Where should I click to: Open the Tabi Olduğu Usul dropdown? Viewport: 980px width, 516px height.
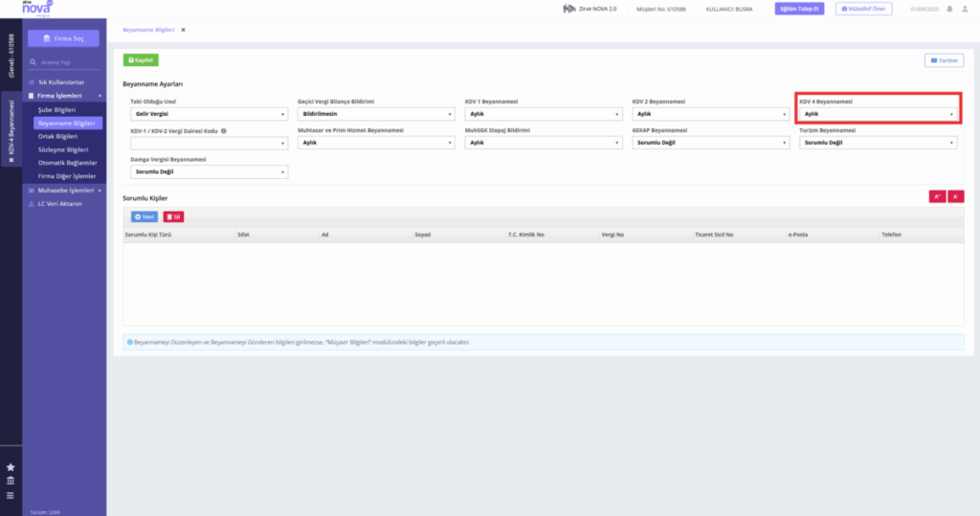tap(209, 114)
